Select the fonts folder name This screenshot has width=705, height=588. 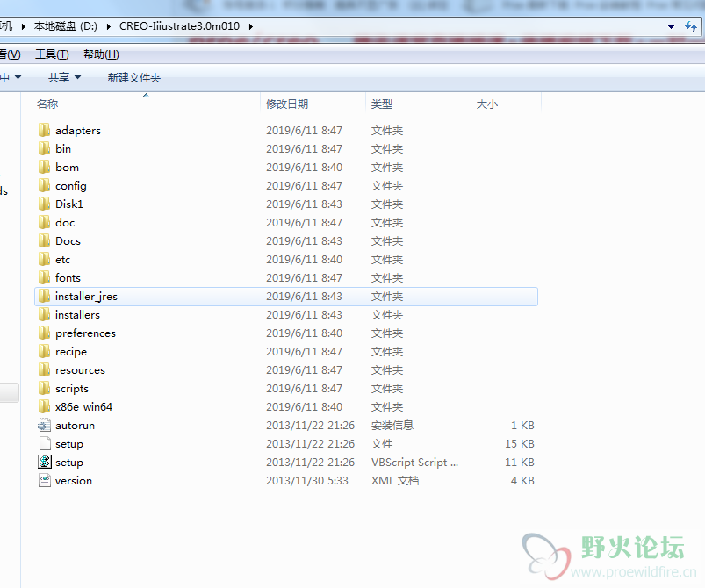pyautogui.click(x=68, y=278)
